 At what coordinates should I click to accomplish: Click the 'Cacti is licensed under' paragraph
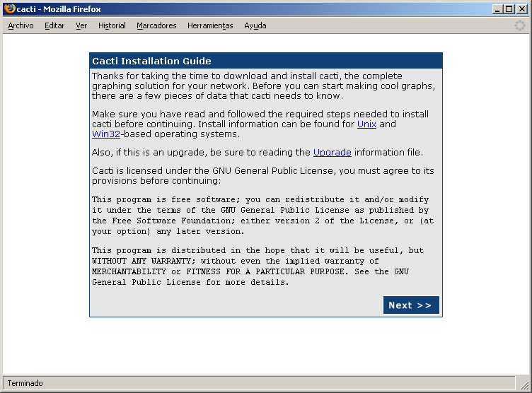pos(263,175)
